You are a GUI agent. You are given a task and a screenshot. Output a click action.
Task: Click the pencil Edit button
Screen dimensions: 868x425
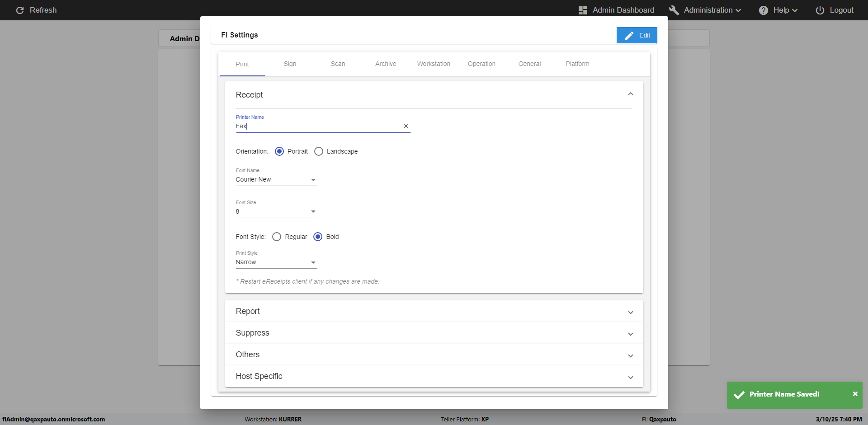coord(637,35)
